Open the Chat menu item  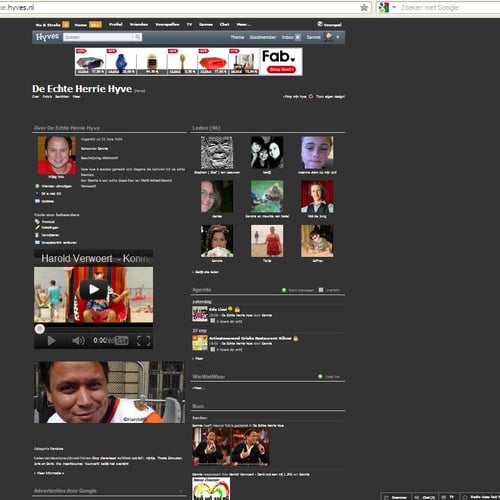(224, 24)
